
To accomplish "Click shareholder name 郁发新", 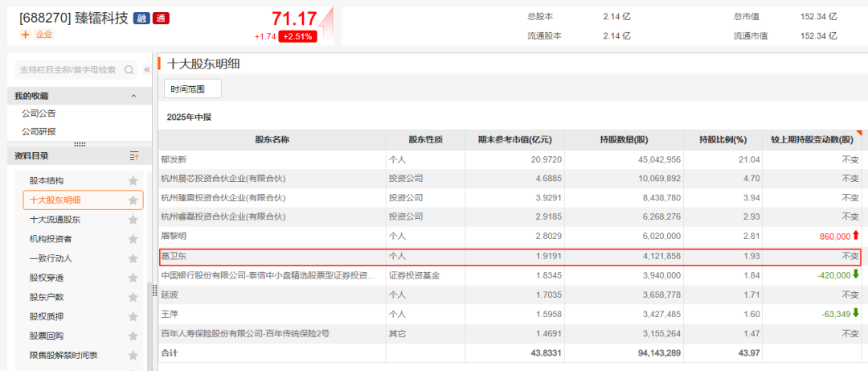I will 173,159.
